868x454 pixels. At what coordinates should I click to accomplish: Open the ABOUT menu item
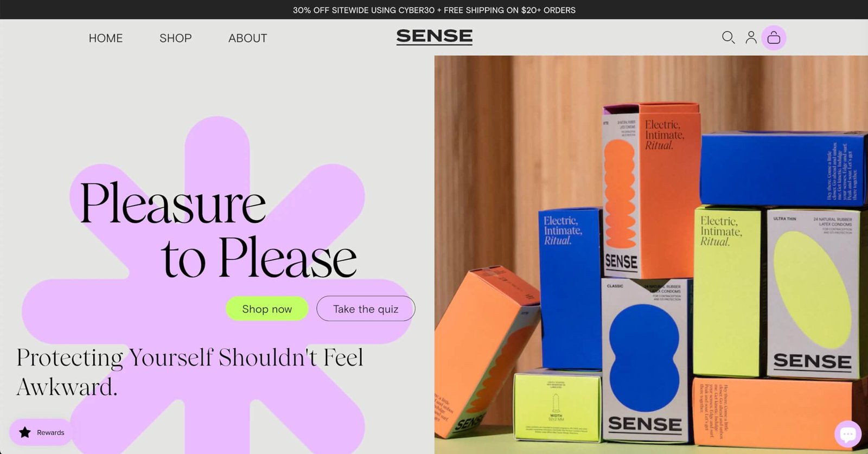pos(247,38)
